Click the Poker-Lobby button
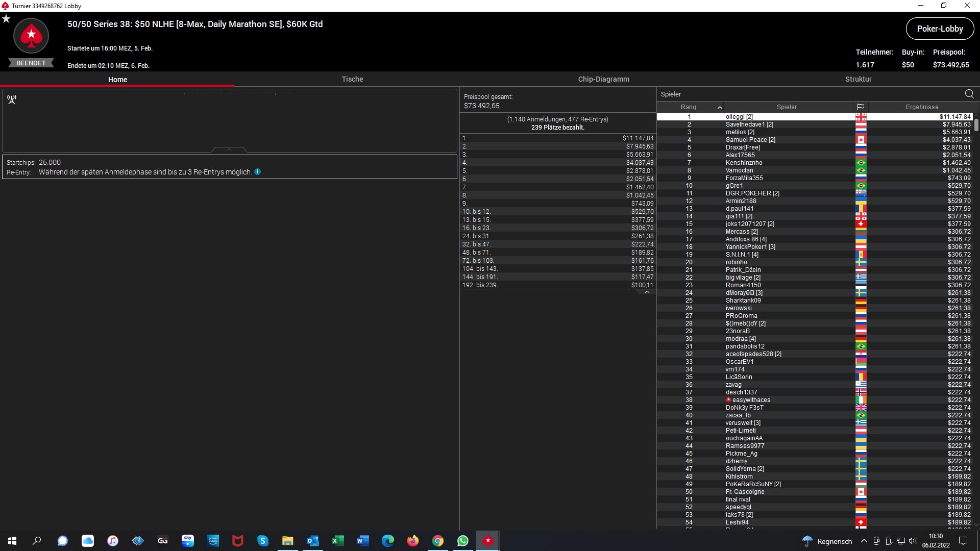The width and height of the screenshot is (980, 551). click(940, 29)
